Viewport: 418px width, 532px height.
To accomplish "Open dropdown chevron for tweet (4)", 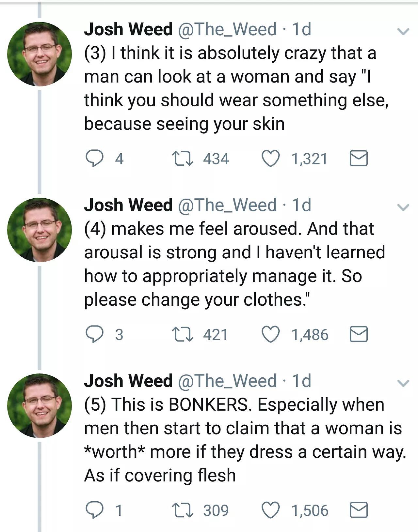I will (x=403, y=207).
